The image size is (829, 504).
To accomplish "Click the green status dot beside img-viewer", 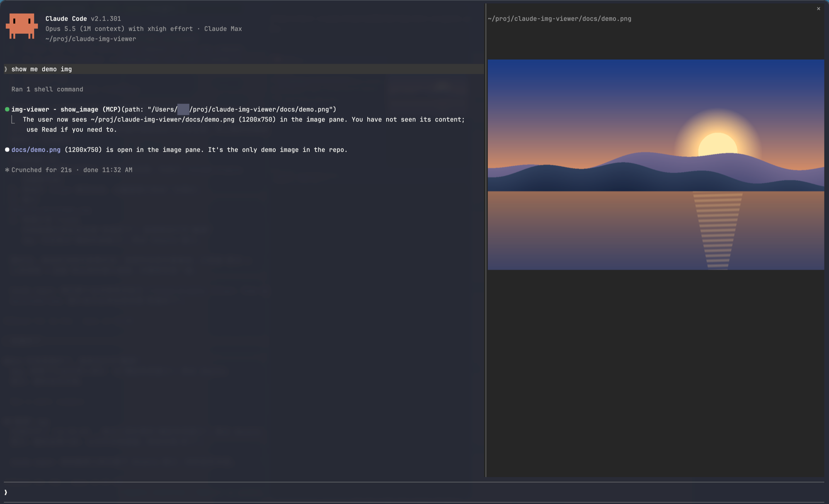I will point(7,109).
